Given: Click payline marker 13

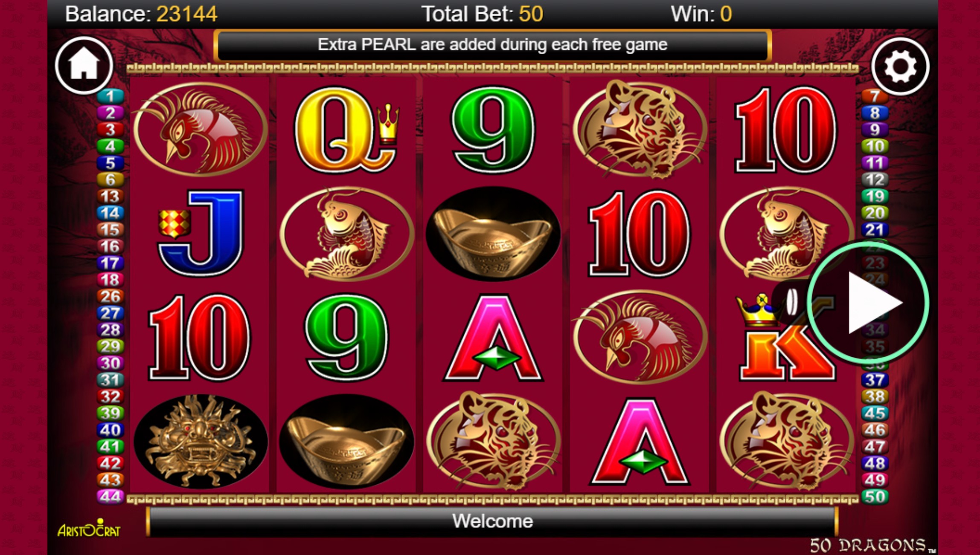Looking at the screenshot, I should [x=110, y=197].
